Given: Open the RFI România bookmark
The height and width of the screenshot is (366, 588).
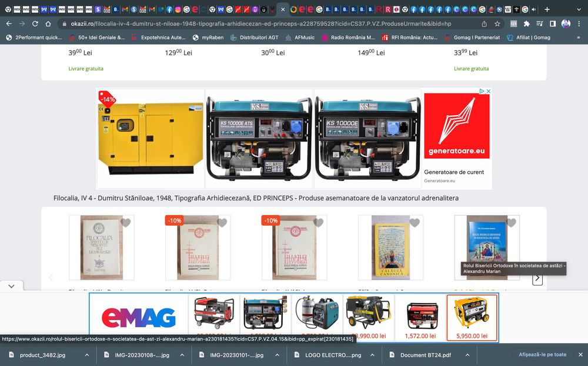Looking at the screenshot, I should [x=409, y=38].
